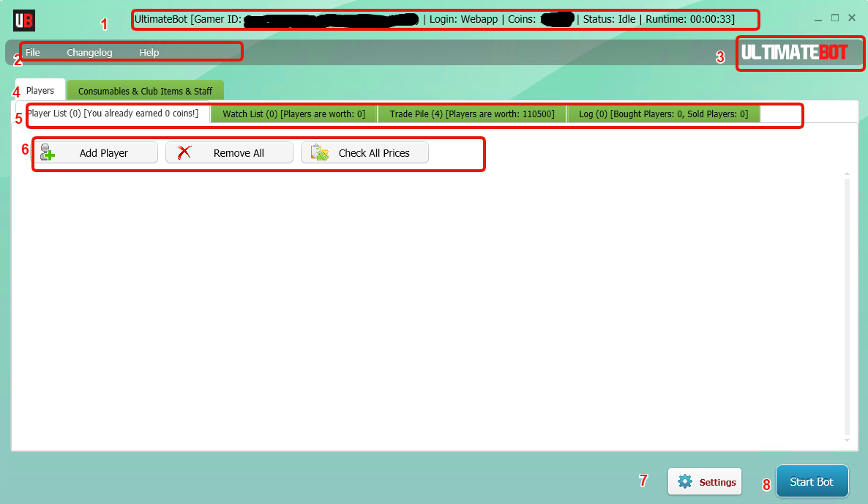
Task: Click the Start Bot button
Action: [x=812, y=481]
